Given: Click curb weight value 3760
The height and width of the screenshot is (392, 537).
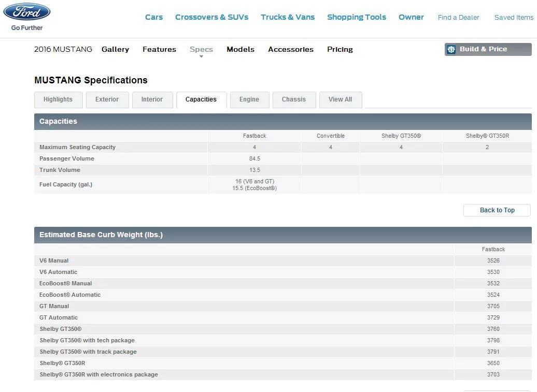Looking at the screenshot, I should pyautogui.click(x=493, y=329).
